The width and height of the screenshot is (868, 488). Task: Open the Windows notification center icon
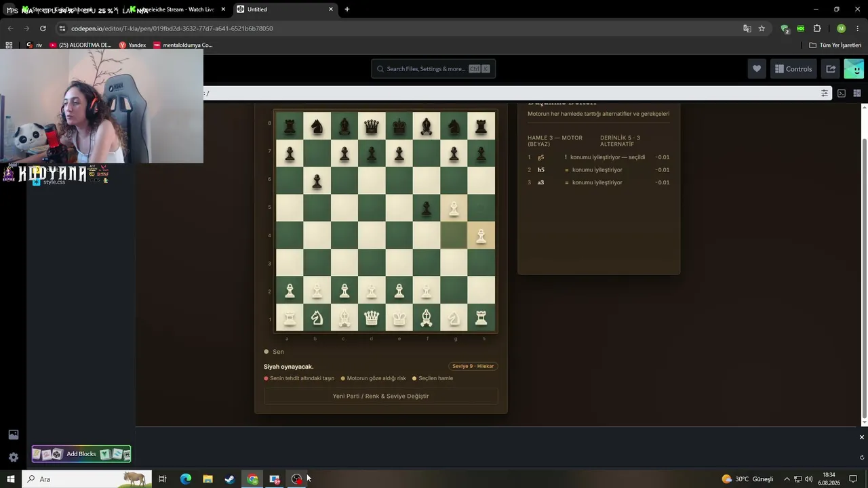click(853, 479)
